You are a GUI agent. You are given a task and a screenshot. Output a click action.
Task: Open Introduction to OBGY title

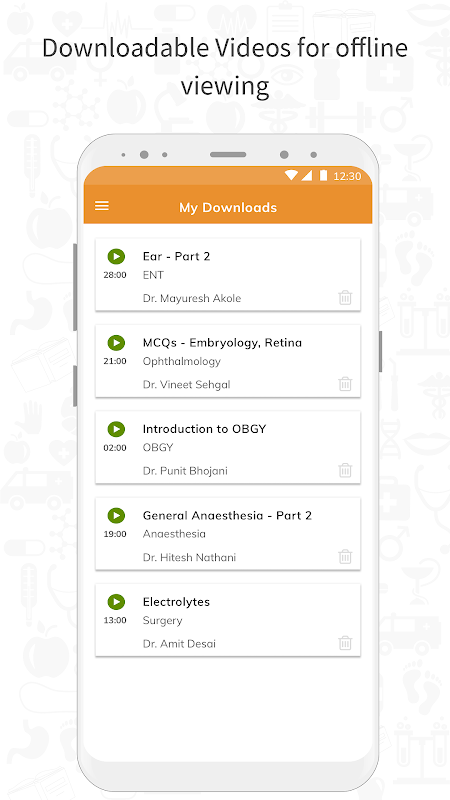205,429
